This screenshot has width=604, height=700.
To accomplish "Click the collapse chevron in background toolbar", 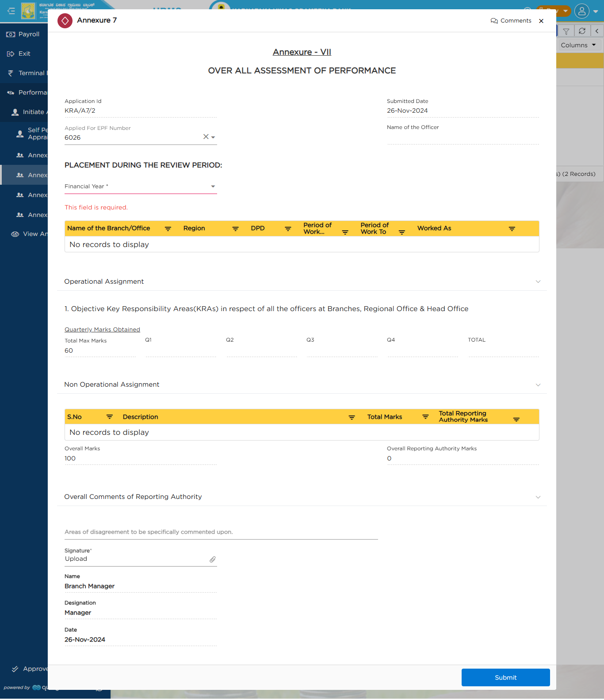I will tap(597, 31).
